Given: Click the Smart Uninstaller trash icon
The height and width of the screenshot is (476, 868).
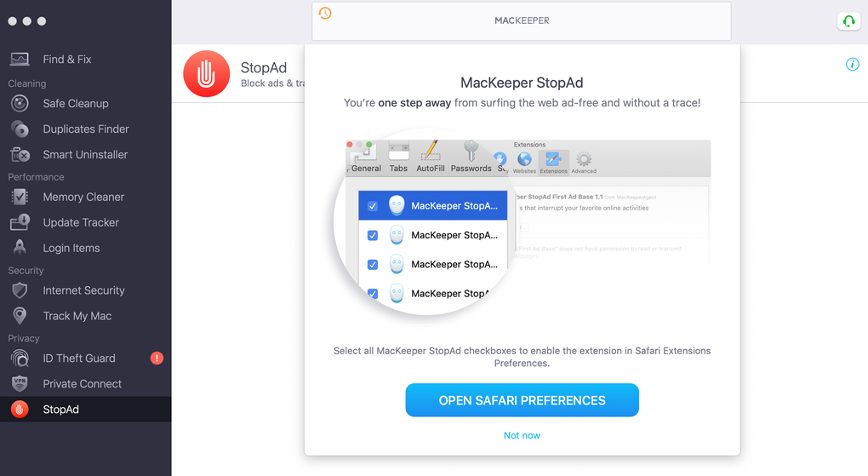Looking at the screenshot, I should click(x=20, y=154).
